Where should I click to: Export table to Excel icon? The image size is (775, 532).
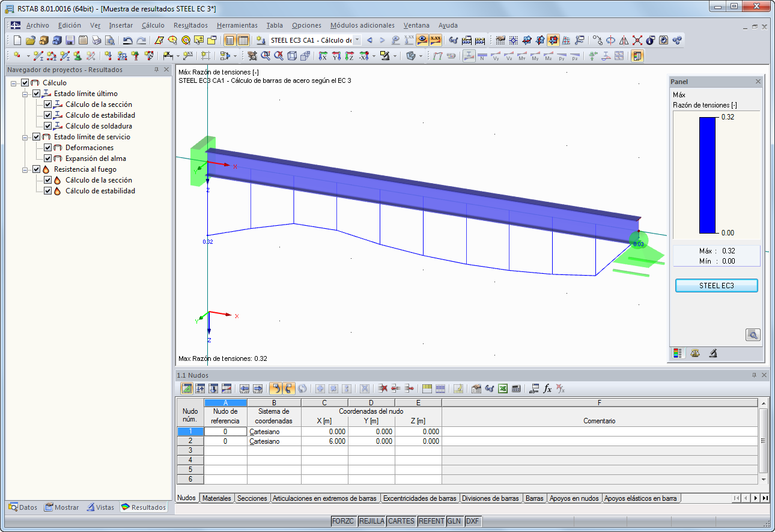point(503,388)
